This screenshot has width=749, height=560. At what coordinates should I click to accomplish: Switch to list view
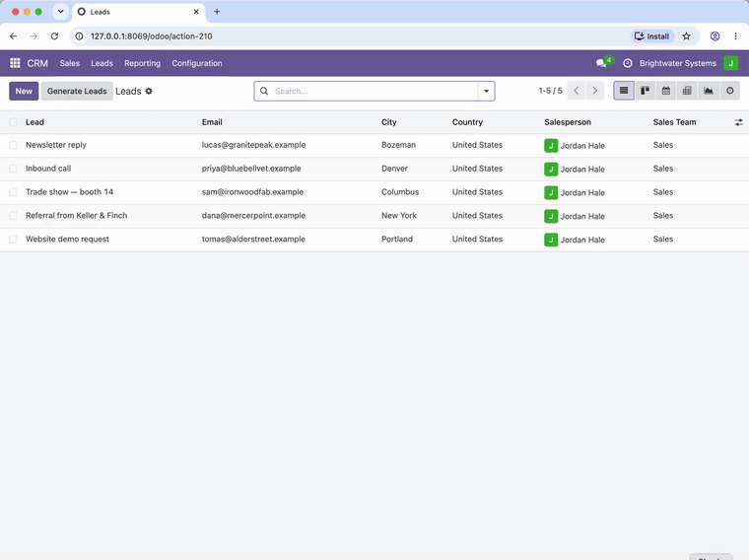pyautogui.click(x=624, y=91)
